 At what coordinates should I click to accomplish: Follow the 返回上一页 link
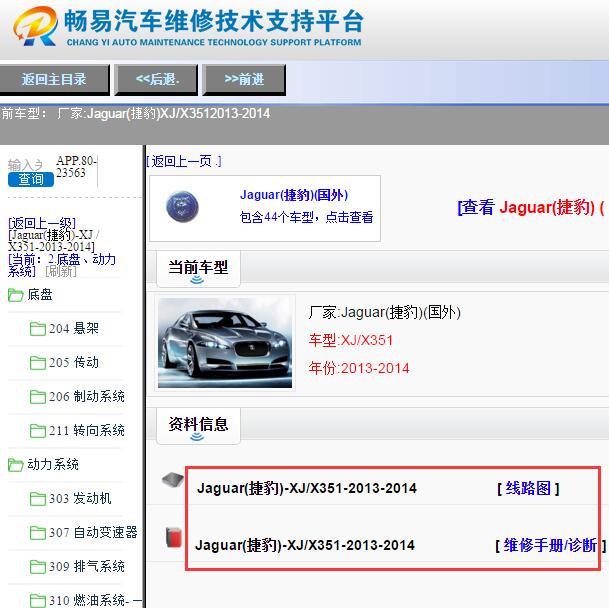click(x=184, y=161)
